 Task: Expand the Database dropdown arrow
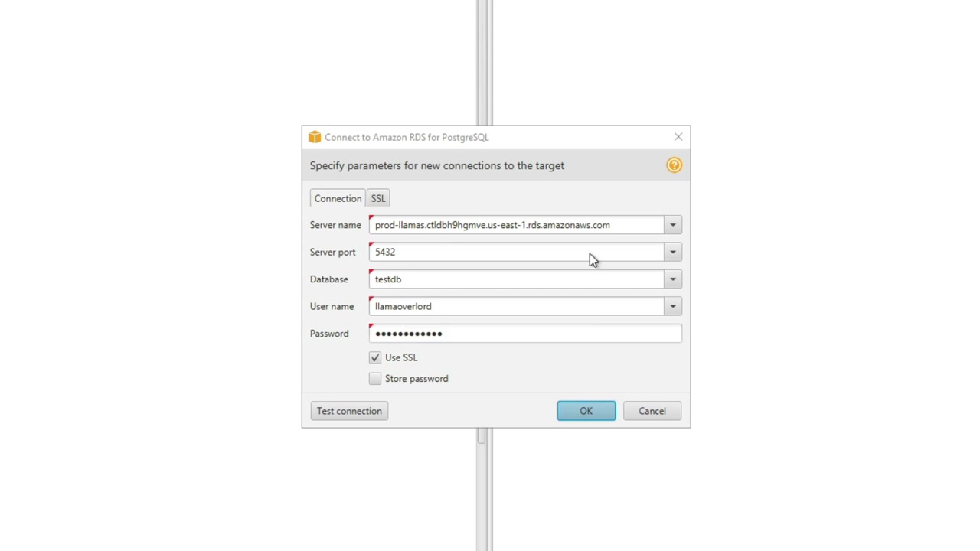tap(673, 279)
